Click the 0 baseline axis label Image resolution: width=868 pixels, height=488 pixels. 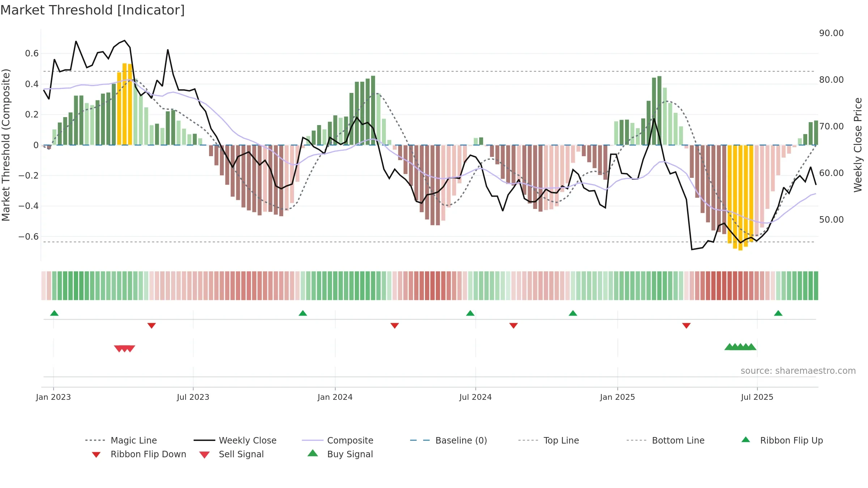[36, 145]
